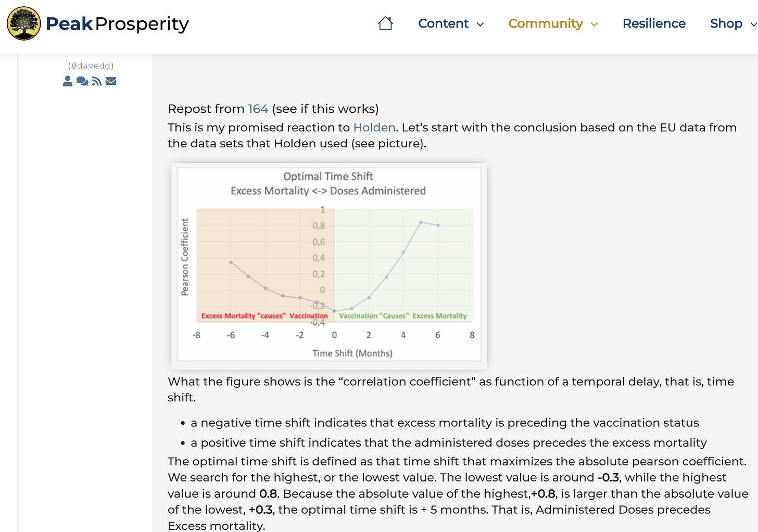This screenshot has height=532, width=758.
Task: Expand the Shop dropdown chevron
Action: point(753,24)
